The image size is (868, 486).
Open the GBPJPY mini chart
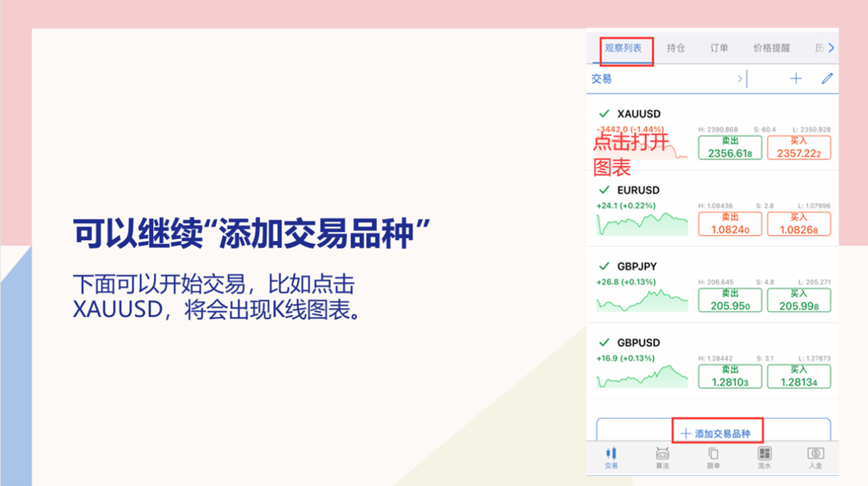tap(642, 300)
